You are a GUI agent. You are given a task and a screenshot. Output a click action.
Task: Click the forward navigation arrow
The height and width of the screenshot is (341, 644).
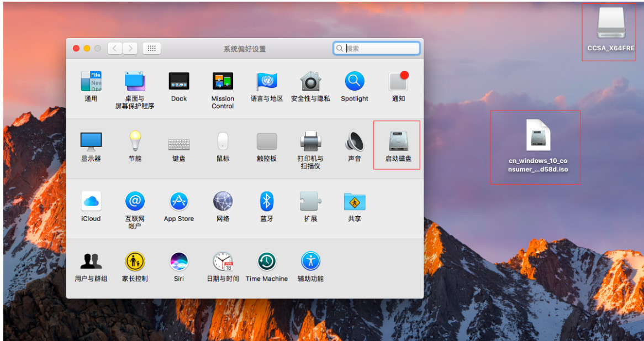tap(130, 48)
